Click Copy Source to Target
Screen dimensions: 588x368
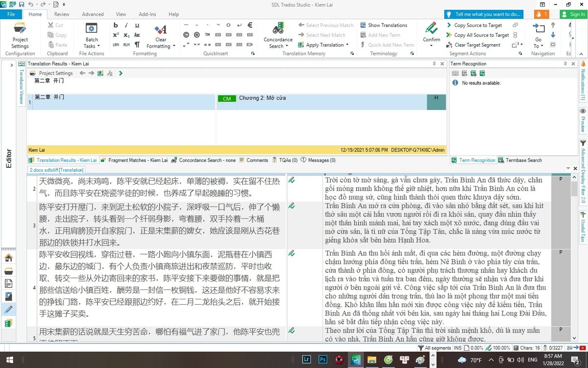coord(474,25)
